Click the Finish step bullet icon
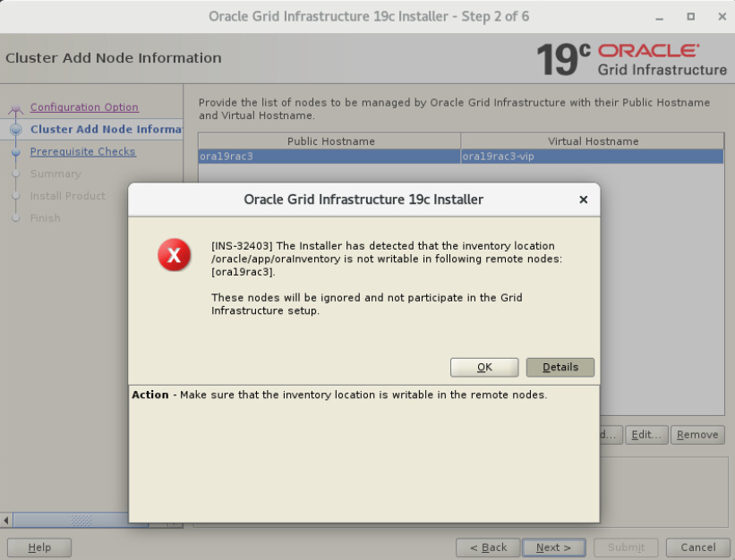Image resolution: width=735 pixels, height=560 pixels. tap(16, 218)
